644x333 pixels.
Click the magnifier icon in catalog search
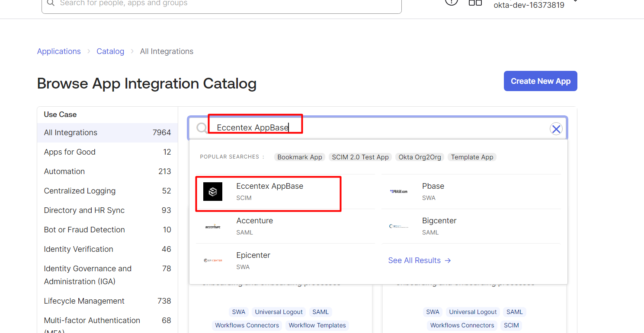(x=202, y=128)
